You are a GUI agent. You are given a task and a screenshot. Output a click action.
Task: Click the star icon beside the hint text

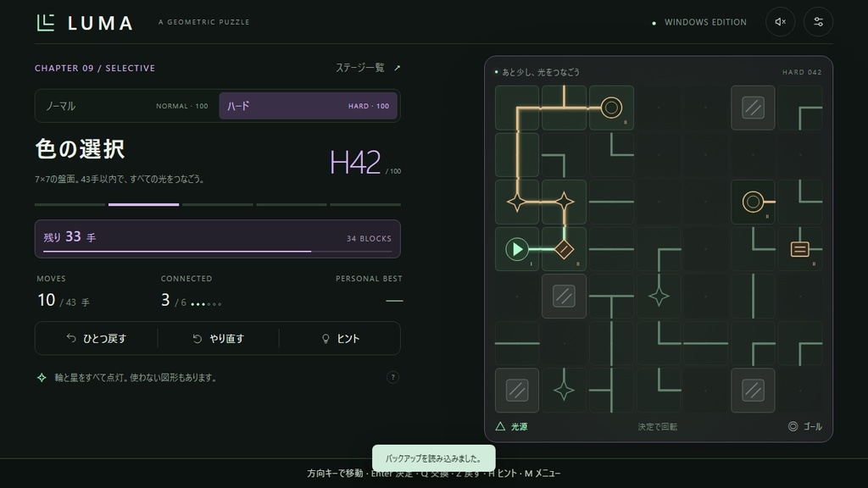click(x=42, y=377)
